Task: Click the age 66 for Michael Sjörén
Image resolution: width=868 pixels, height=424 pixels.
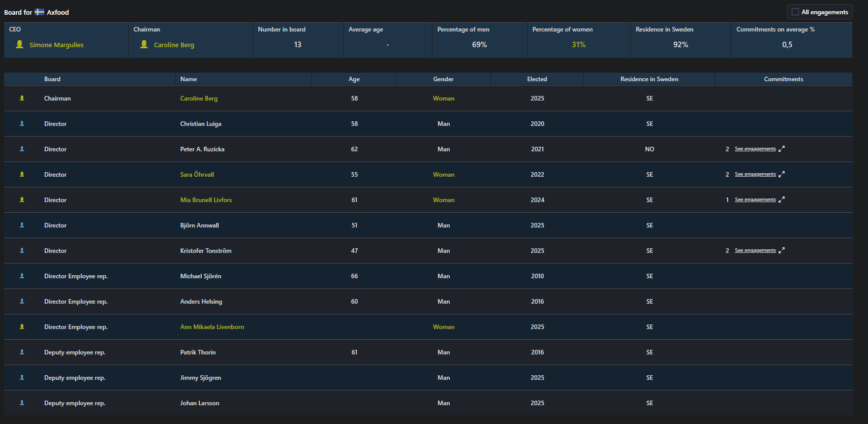Action: (x=354, y=276)
